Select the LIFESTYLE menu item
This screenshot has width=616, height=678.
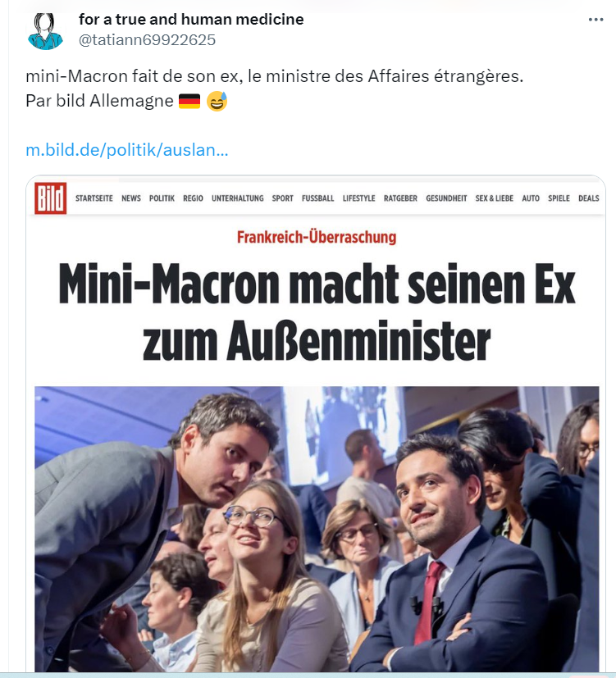[359, 198]
